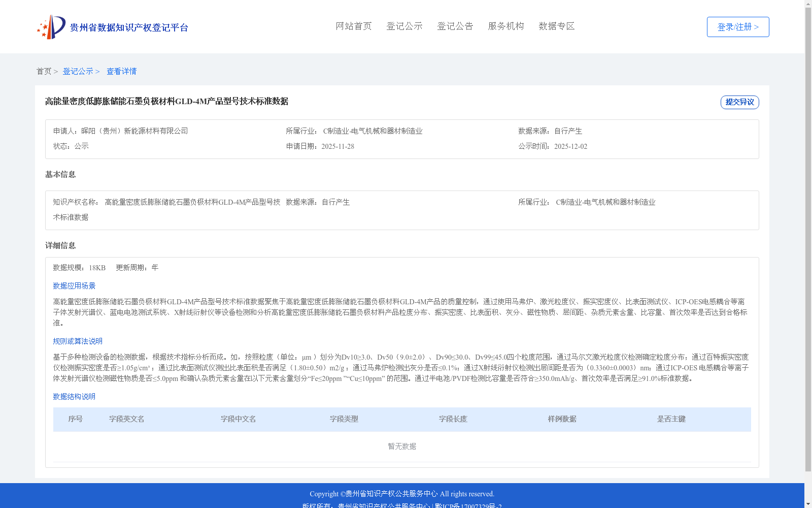Click the 字段类型 column header
812x508 pixels.
[344, 419]
